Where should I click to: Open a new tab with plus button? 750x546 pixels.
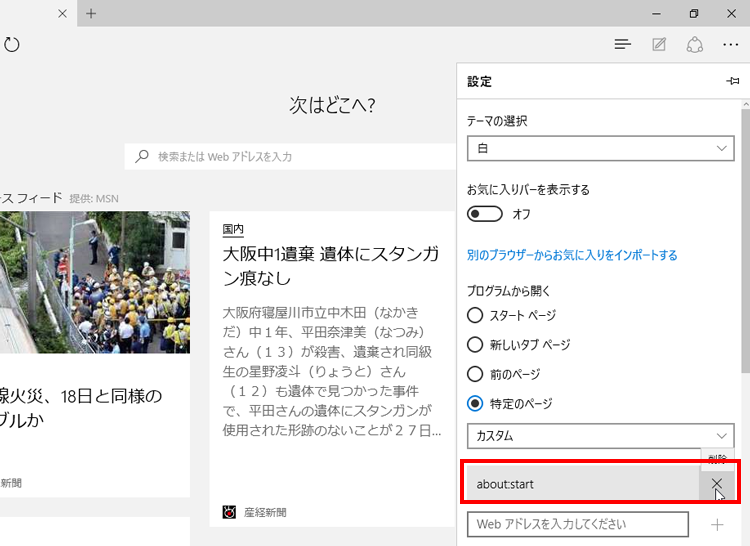click(x=91, y=13)
